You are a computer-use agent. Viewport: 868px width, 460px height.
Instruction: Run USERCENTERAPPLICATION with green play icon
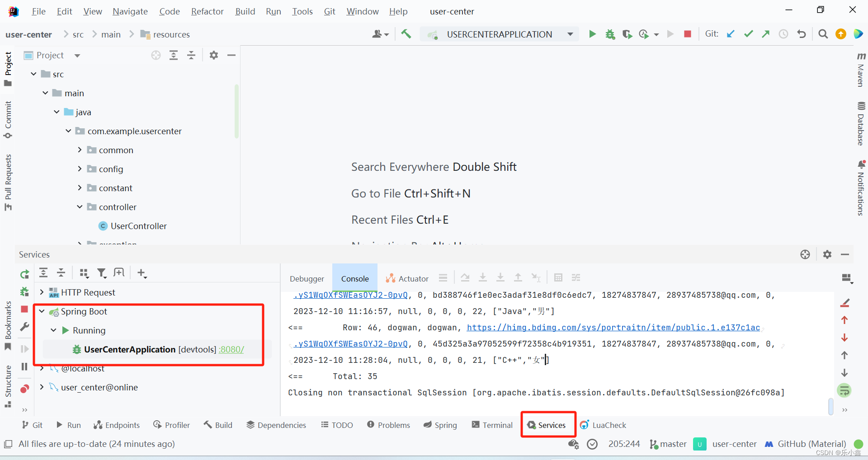click(592, 34)
